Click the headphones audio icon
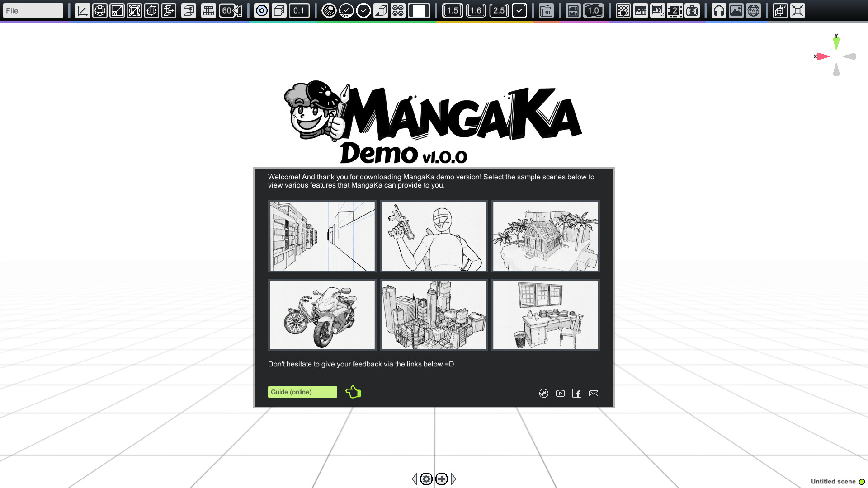The height and width of the screenshot is (488, 868). [x=719, y=11]
